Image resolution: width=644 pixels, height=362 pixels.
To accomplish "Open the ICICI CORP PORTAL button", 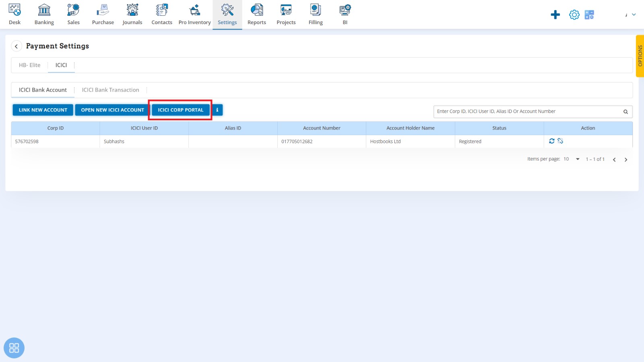I will pos(181,110).
